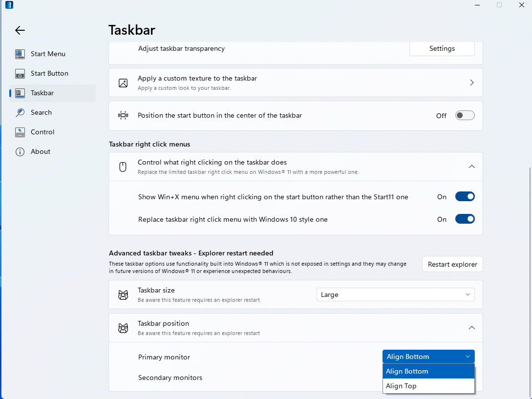Toggle centering the start button on taskbar

pyautogui.click(x=465, y=115)
